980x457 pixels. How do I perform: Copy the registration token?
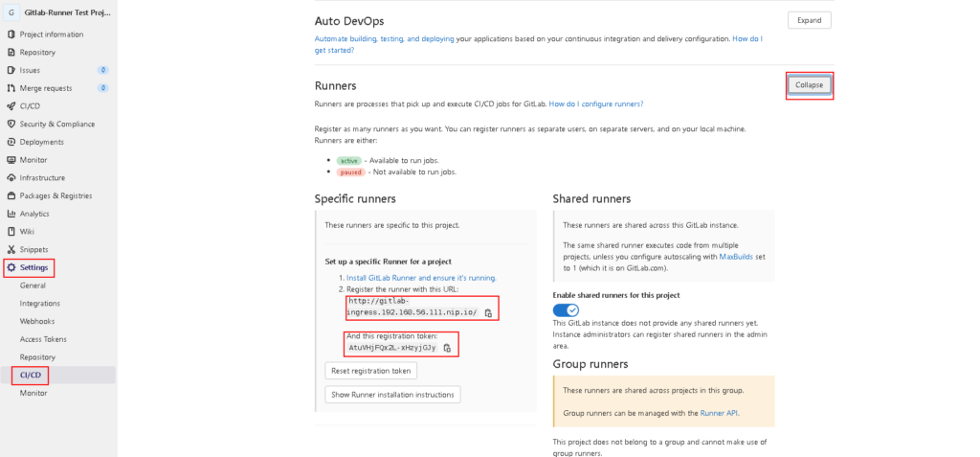447,348
